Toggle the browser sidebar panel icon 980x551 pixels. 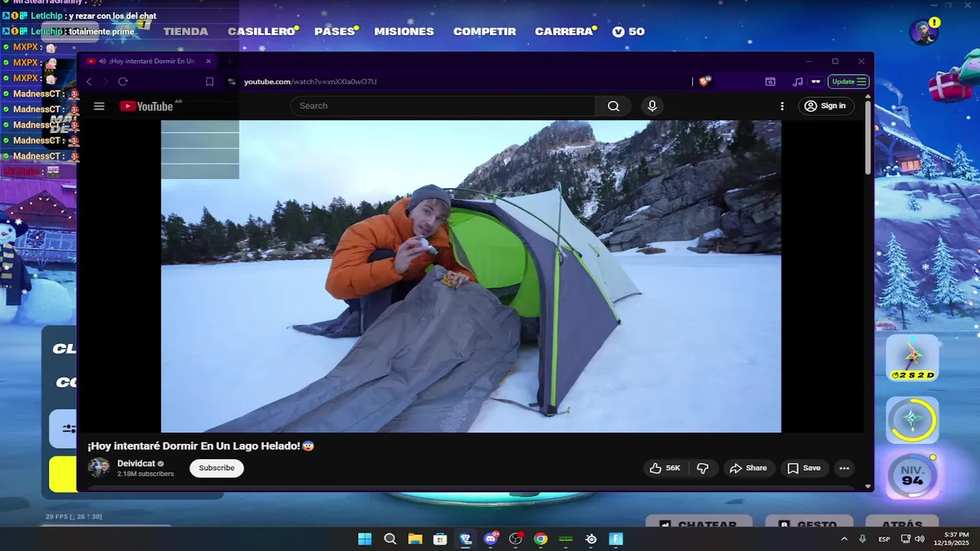pos(770,82)
